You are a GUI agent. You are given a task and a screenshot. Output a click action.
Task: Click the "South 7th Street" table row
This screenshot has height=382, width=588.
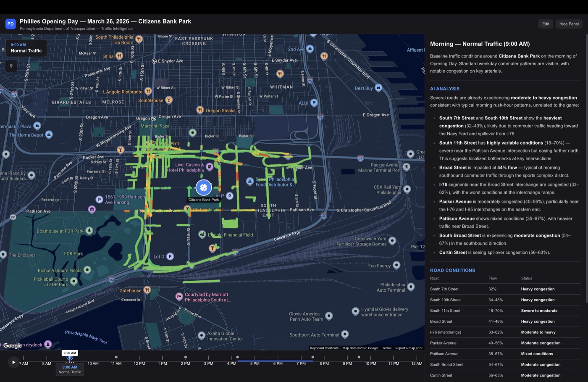coord(505,289)
